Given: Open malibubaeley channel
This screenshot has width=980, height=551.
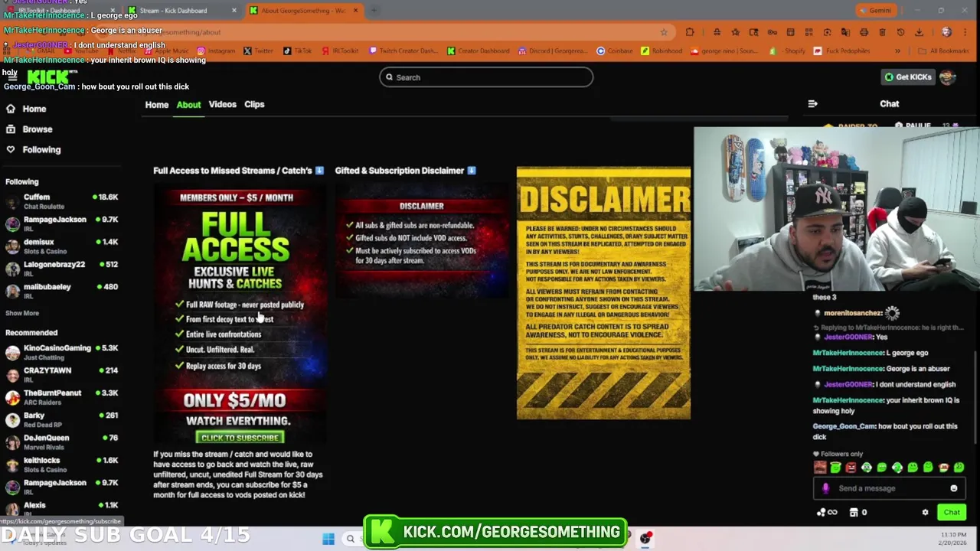Looking at the screenshot, I should pos(62,291).
